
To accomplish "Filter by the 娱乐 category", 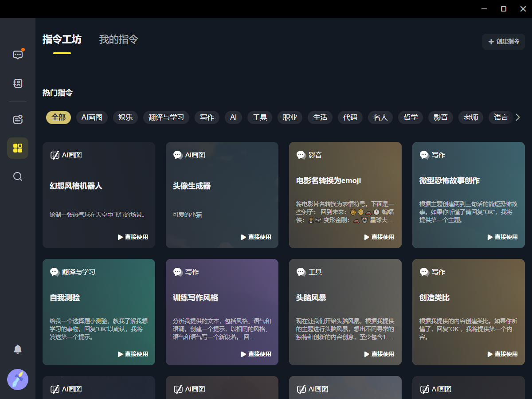I will pos(125,117).
